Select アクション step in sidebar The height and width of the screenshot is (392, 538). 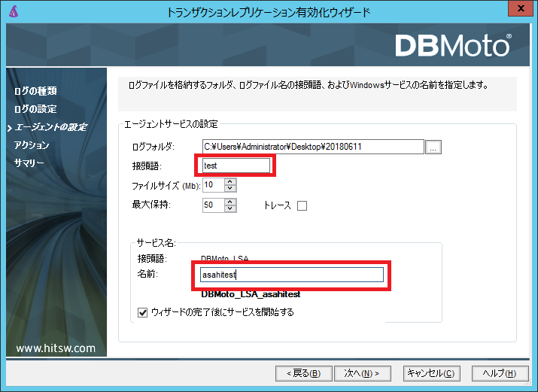tap(31, 145)
